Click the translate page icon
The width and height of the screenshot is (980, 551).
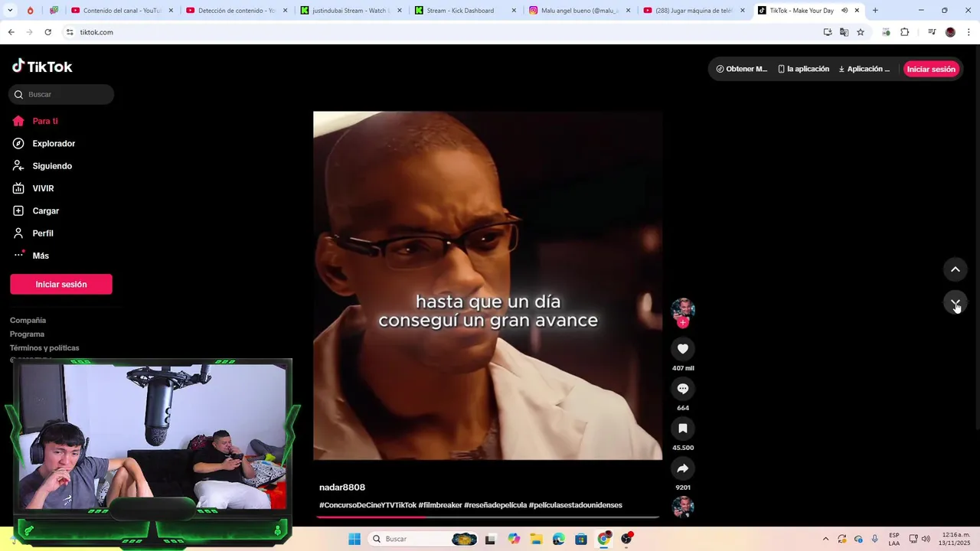pyautogui.click(x=844, y=32)
